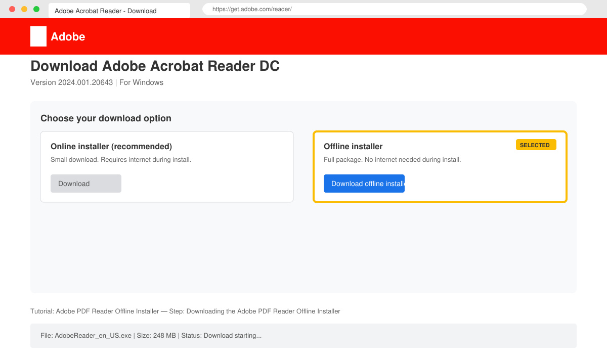Click the Download button for online installer
This screenshot has height=364, width=607.
click(x=86, y=184)
